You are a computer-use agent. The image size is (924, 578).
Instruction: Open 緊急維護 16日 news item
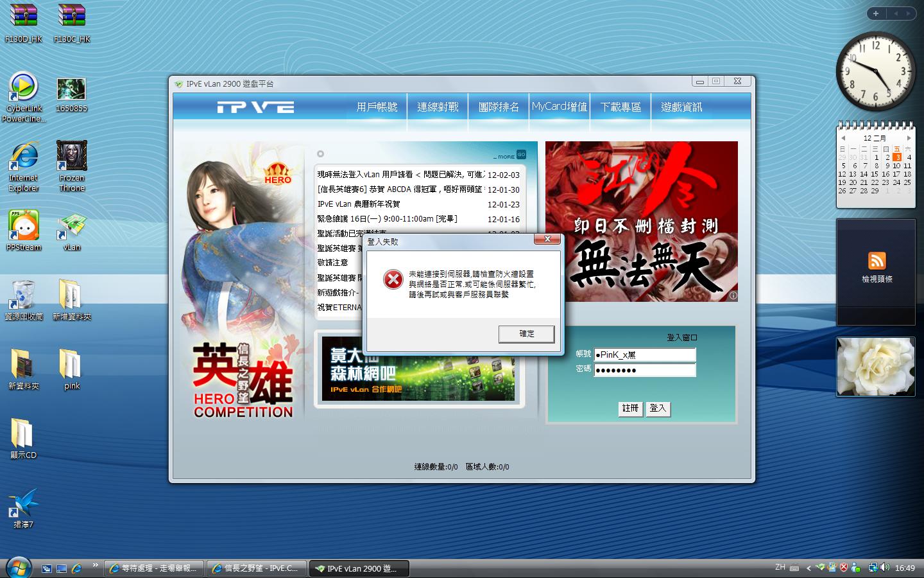pos(418,219)
